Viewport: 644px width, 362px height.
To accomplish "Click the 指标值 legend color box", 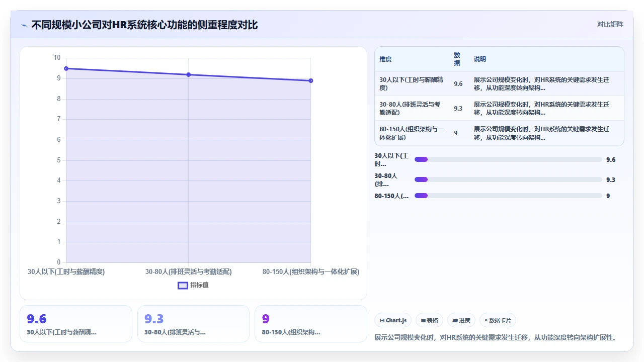I will point(183,285).
